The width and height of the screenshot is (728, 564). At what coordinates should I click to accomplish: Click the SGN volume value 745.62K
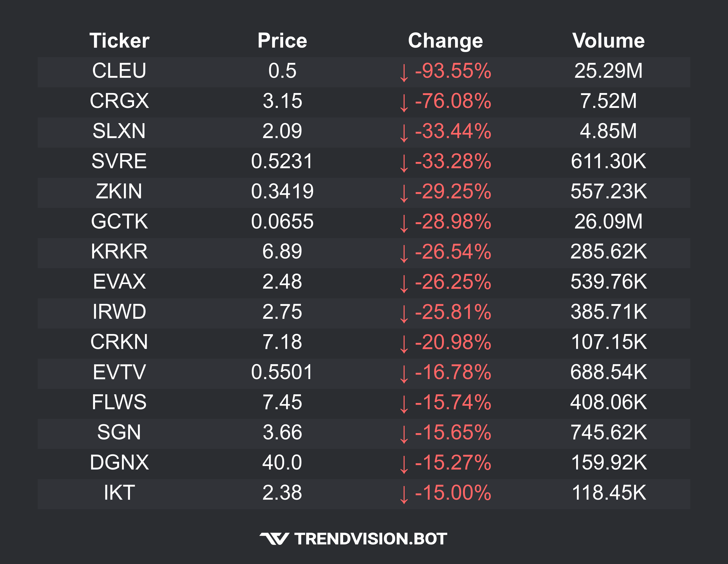point(608,432)
